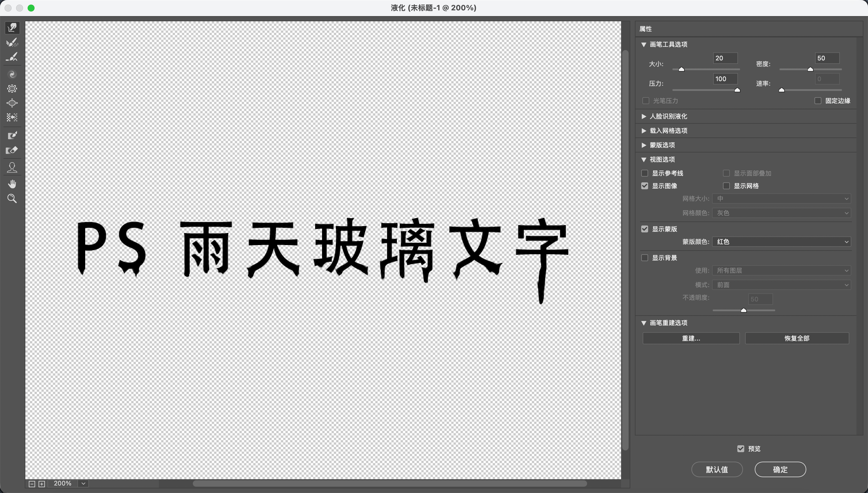Select the Twirl Clockwise tool

(x=12, y=74)
